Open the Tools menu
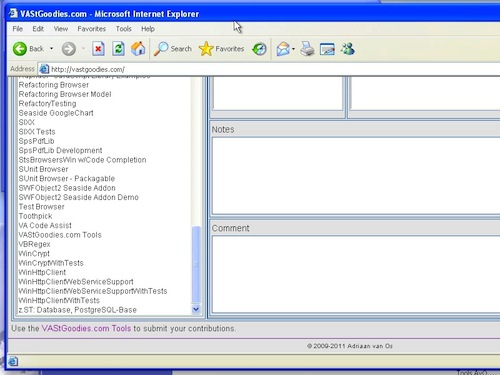 coord(124,29)
